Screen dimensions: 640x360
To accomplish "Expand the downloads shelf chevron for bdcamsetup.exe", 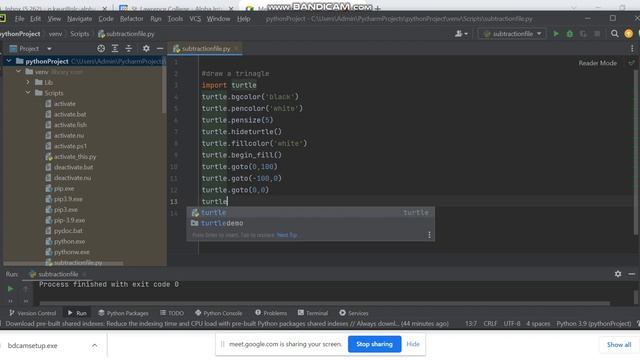I will point(94,345).
